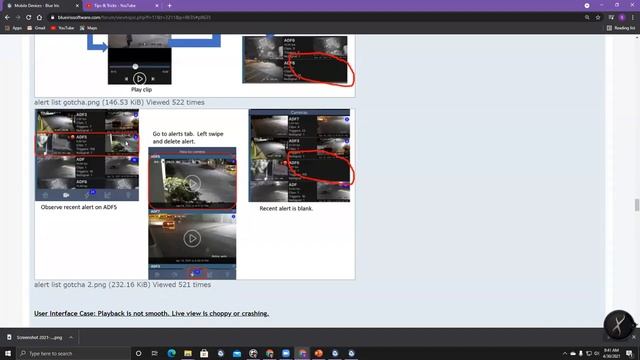Viewport: 640px width, 360px height.
Task: Open the Gmail bookmark
Action: [x=36, y=28]
